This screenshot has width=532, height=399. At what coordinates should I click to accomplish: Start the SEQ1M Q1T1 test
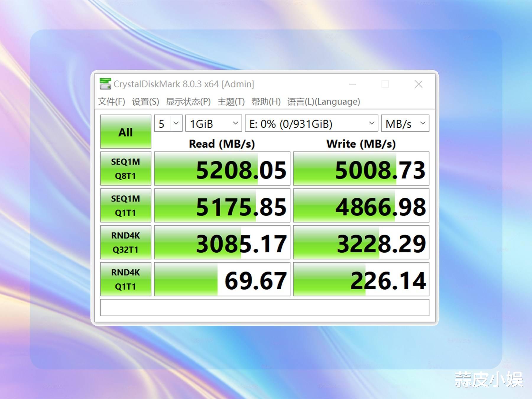[126, 205]
